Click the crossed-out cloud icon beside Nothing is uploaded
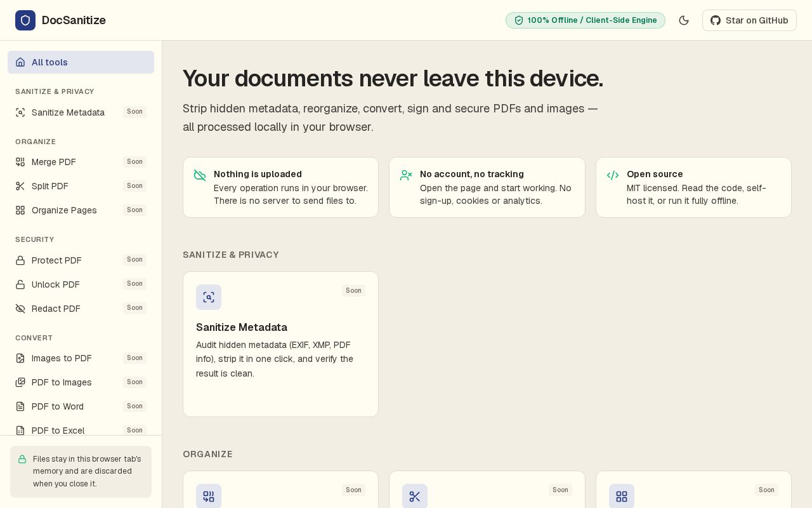The width and height of the screenshot is (812, 508). pyautogui.click(x=200, y=175)
